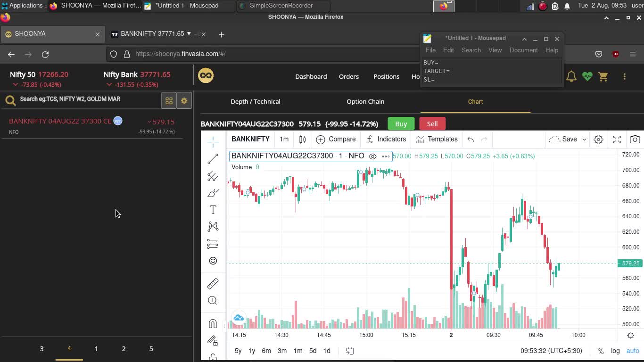Toggle log scale on price axis
Image resolution: width=644 pixels, height=362 pixels.
click(615, 351)
